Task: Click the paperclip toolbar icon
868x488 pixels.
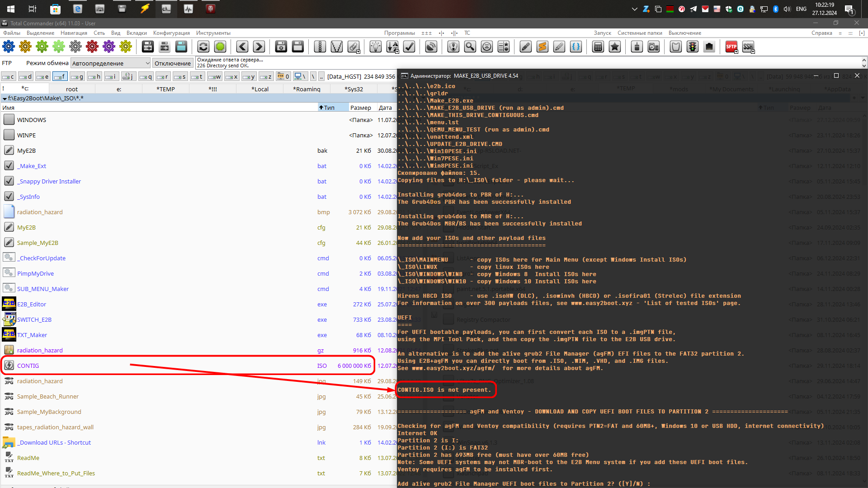Action: pyautogui.click(x=354, y=47)
